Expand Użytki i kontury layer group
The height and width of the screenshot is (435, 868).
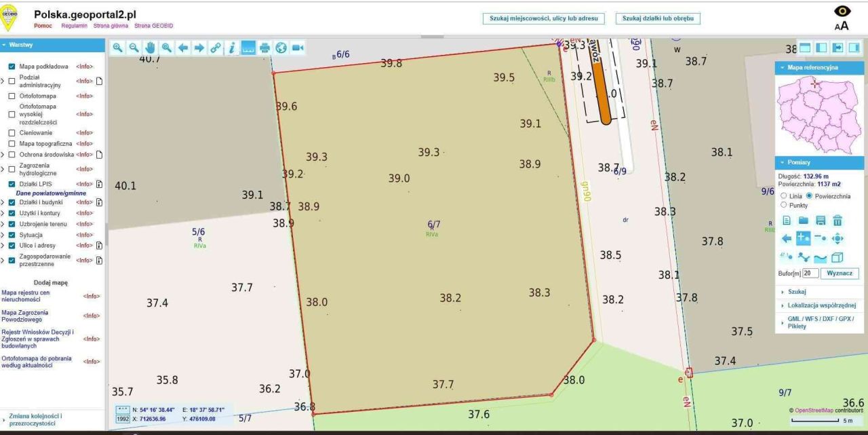3,212
